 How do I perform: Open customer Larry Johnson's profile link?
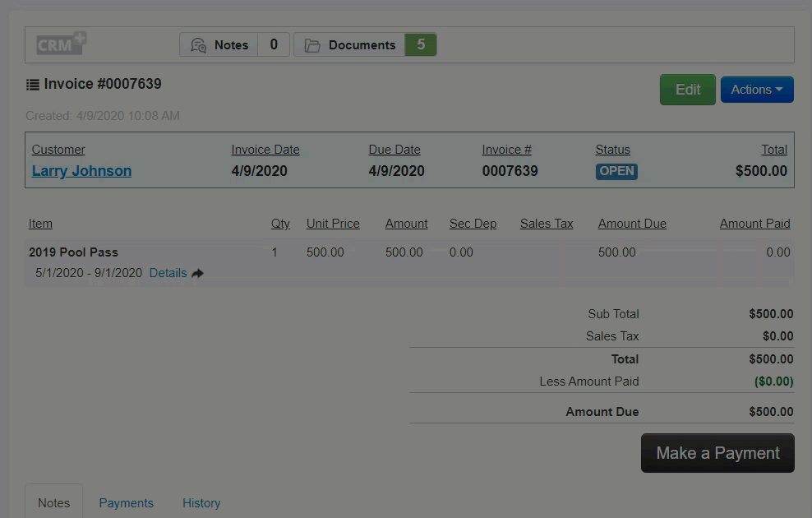tap(81, 171)
